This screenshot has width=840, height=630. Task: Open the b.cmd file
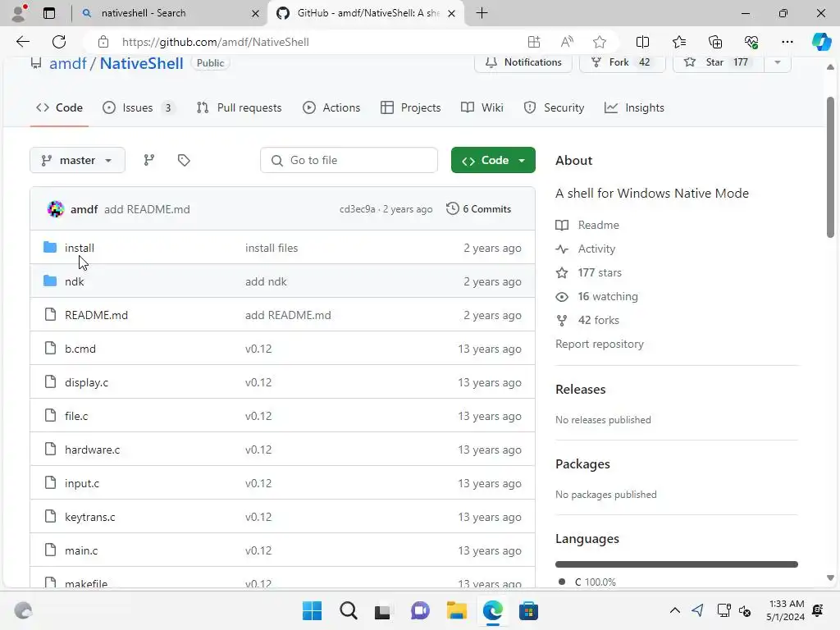[x=80, y=349]
